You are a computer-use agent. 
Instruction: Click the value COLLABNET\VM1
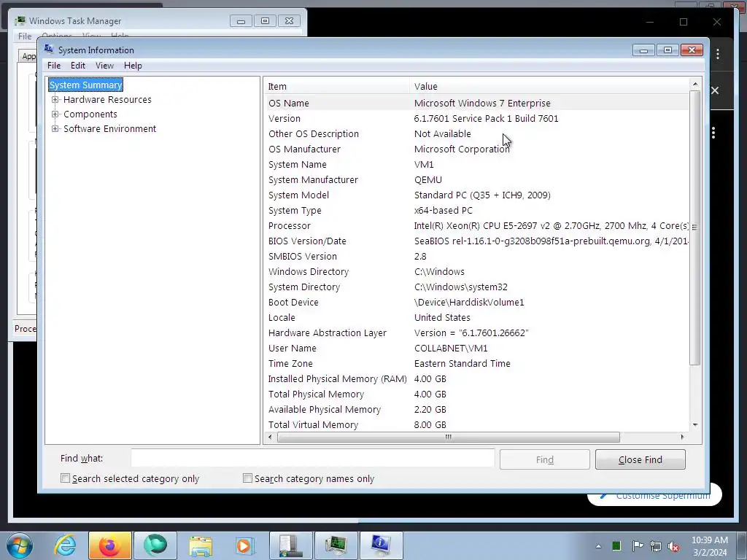451,348
